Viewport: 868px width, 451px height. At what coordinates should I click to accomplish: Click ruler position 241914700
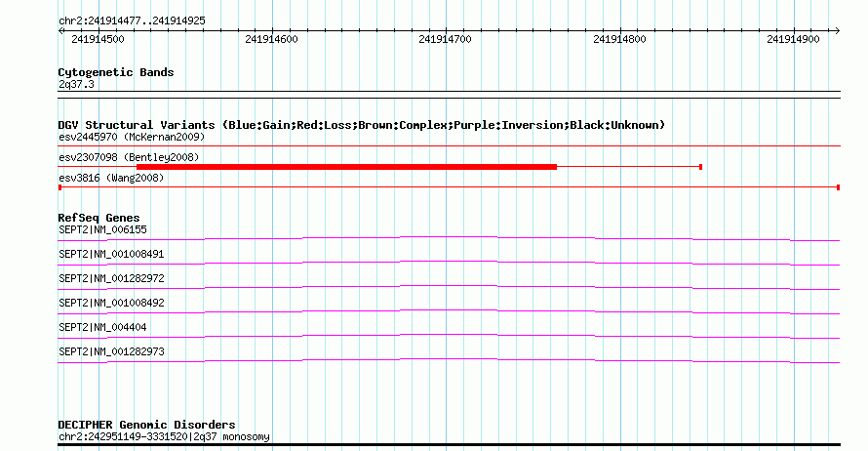(445, 39)
